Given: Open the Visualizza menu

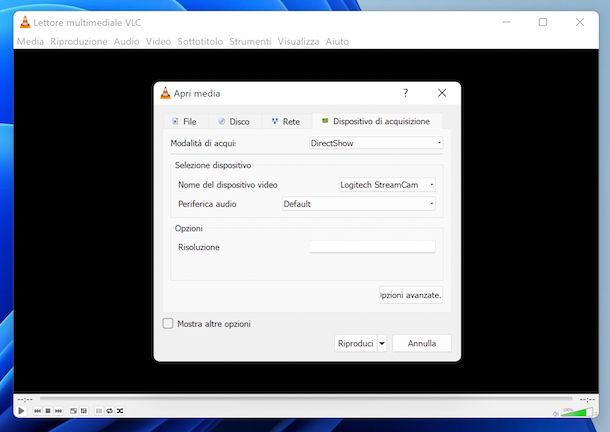Looking at the screenshot, I should click(298, 41).
